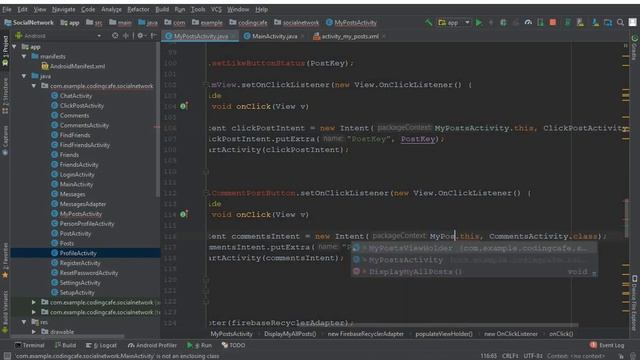Screen dimensions: 640x360
Task: Select ChatActivity in the project tree
Action: [x=76, y=96]
